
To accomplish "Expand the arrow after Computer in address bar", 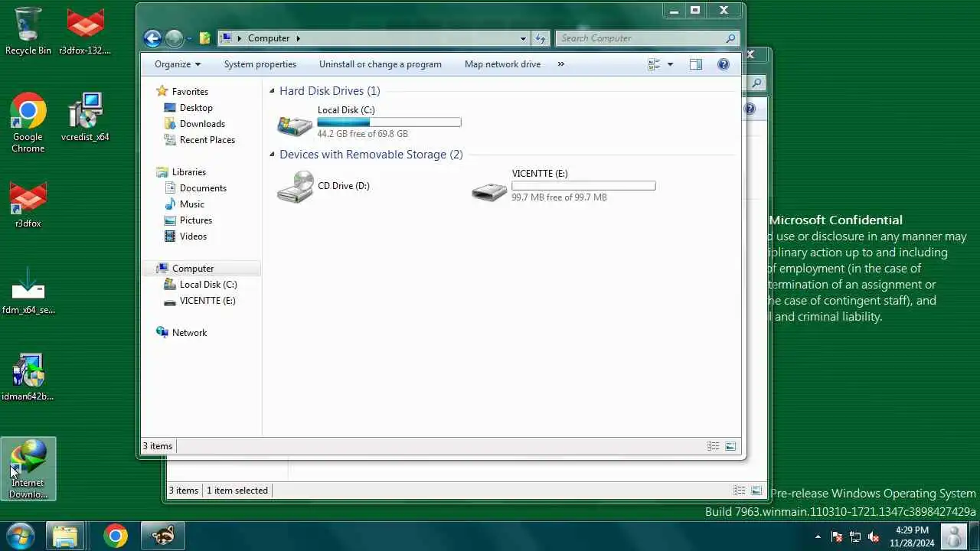I will coord(298,38).
